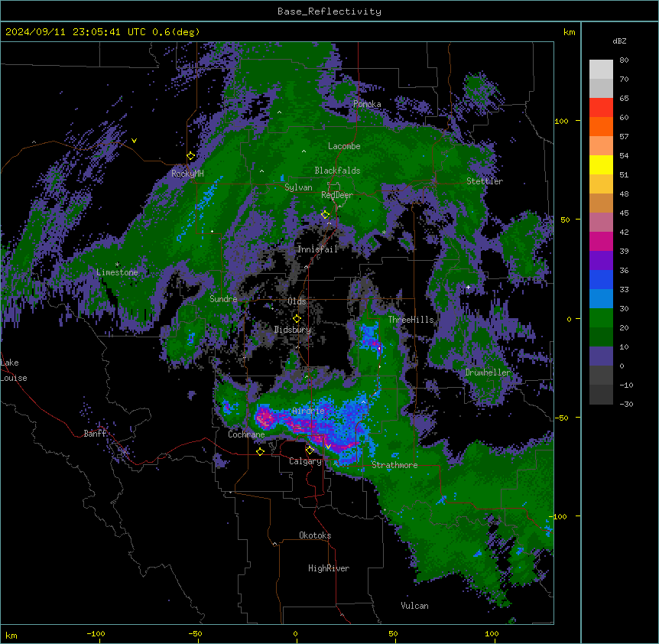The image size is (659, 644).
Task: Click the HighRiver label
Action: 329,568
